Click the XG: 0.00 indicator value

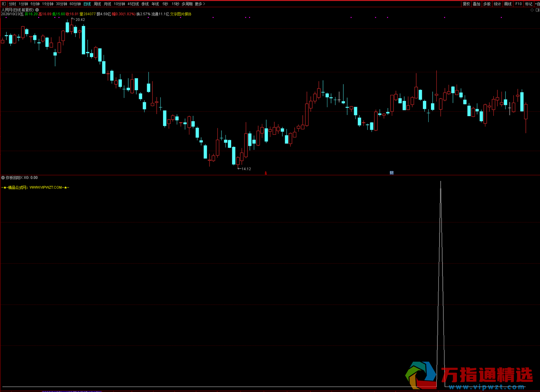coord(31,178)
